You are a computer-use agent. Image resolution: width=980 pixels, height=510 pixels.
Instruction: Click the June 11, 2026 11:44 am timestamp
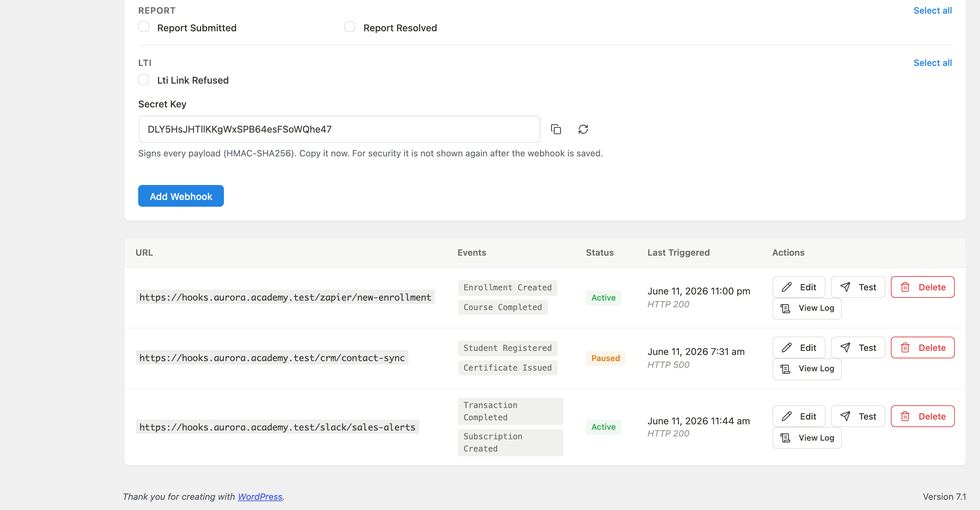699,421
